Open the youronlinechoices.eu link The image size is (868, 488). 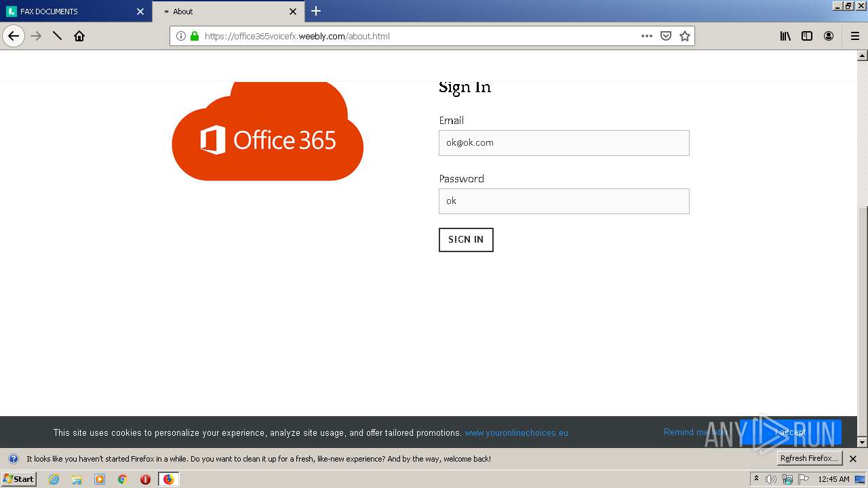coord(516,432)
